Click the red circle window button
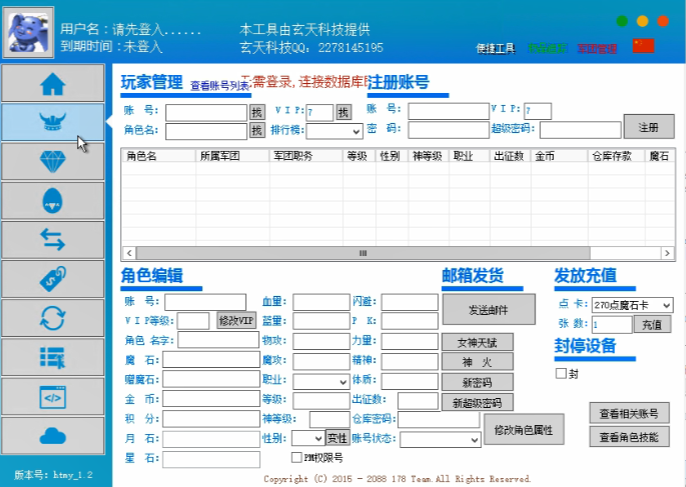This screenshot has width=686, height=487. click(x=663, y=21)
